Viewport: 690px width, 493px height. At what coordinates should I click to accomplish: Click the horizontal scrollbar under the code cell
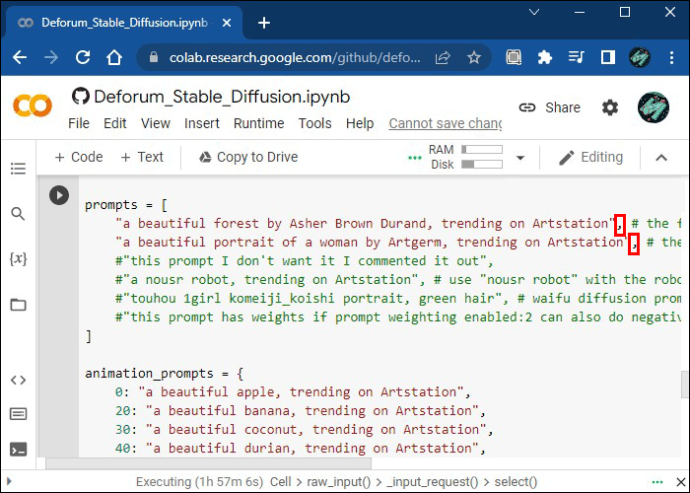click(209, 463)
